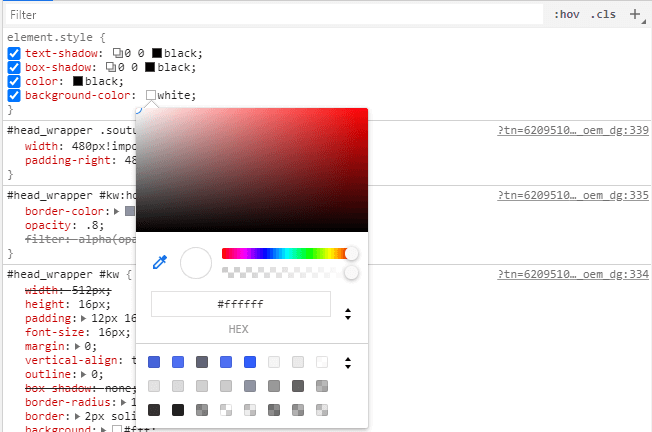Open black swatch of the color property
652x432 pixels.
(78, 81)
